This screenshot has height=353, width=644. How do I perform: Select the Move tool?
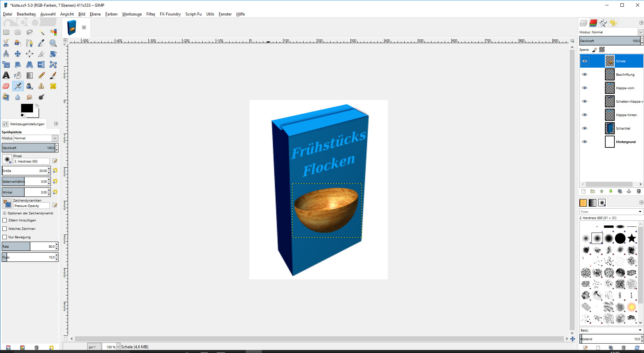[x=18, y=54]
